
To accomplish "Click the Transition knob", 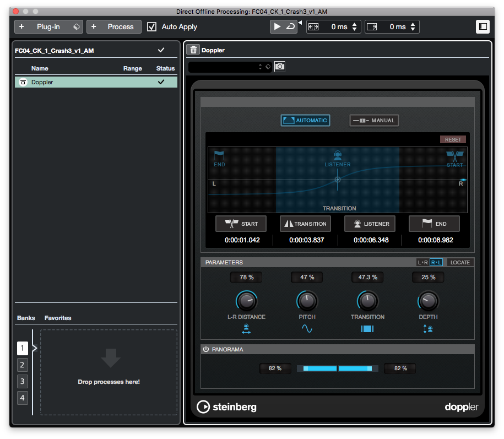I will point(367,301).
